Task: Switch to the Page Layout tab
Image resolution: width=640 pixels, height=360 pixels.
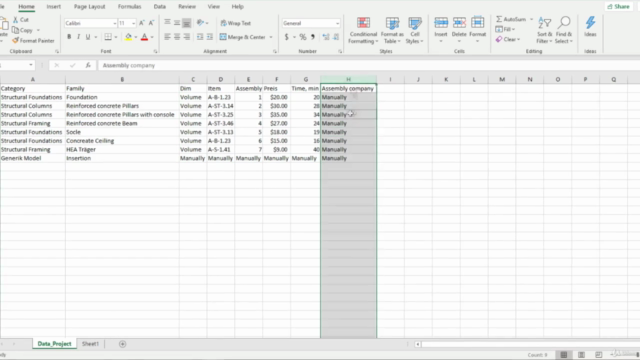Action: click(x=89, y=7)
